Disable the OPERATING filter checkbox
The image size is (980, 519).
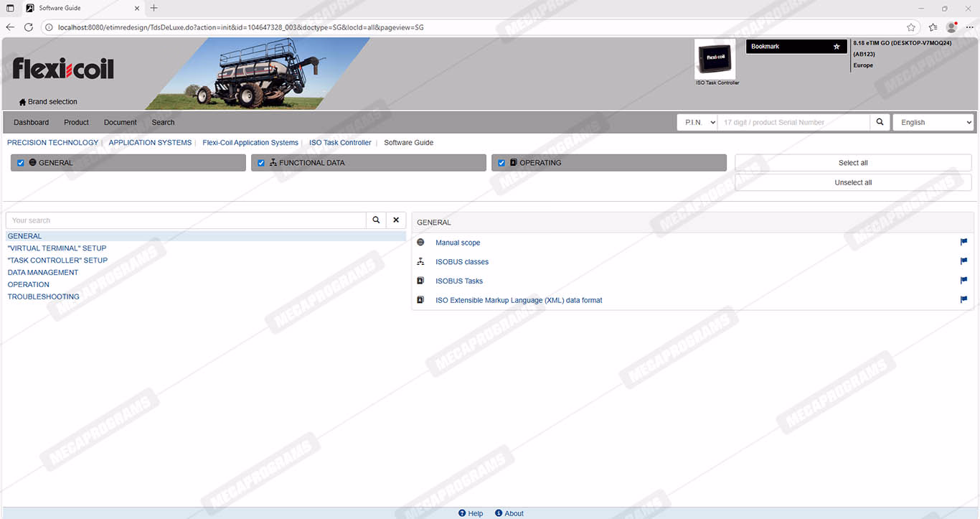(x=501, y=163)
